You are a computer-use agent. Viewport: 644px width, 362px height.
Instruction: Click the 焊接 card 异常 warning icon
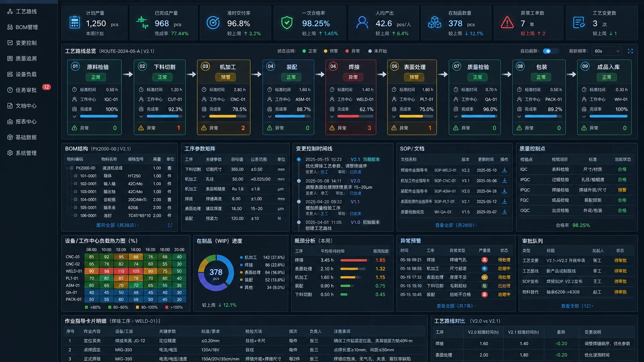point(332,128)
